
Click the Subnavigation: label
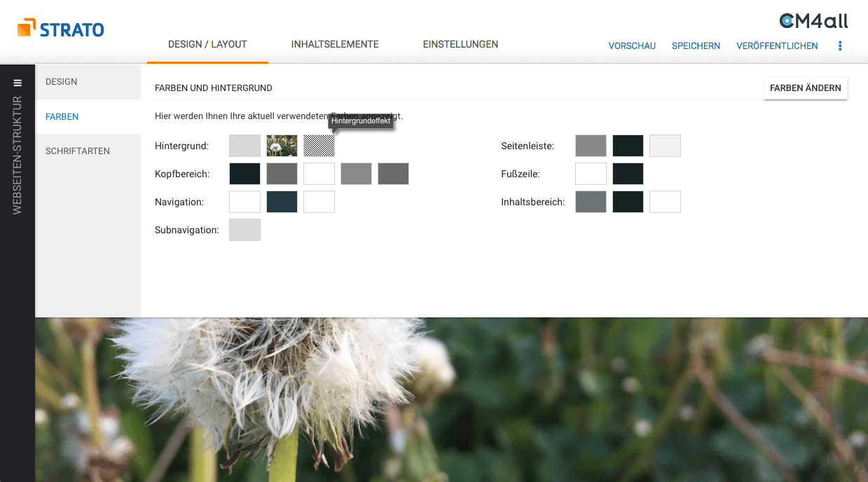coord(187,230)
